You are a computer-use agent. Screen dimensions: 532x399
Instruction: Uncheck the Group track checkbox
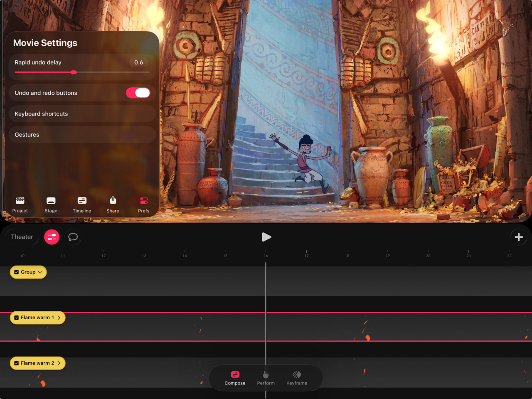tap(17, 272)
